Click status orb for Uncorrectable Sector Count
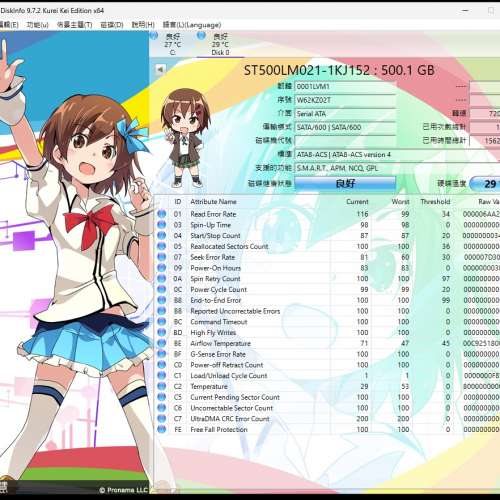The image size is (500, 500). 162,408
